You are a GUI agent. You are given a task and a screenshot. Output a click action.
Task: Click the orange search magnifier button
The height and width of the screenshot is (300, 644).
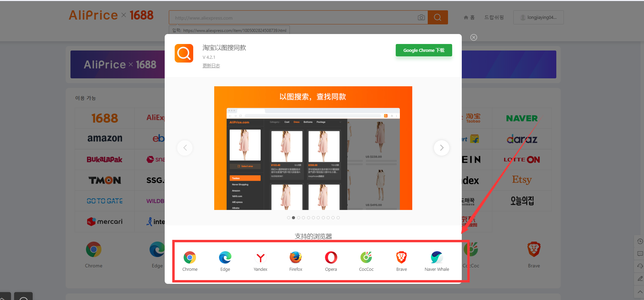tap(438, 17)
